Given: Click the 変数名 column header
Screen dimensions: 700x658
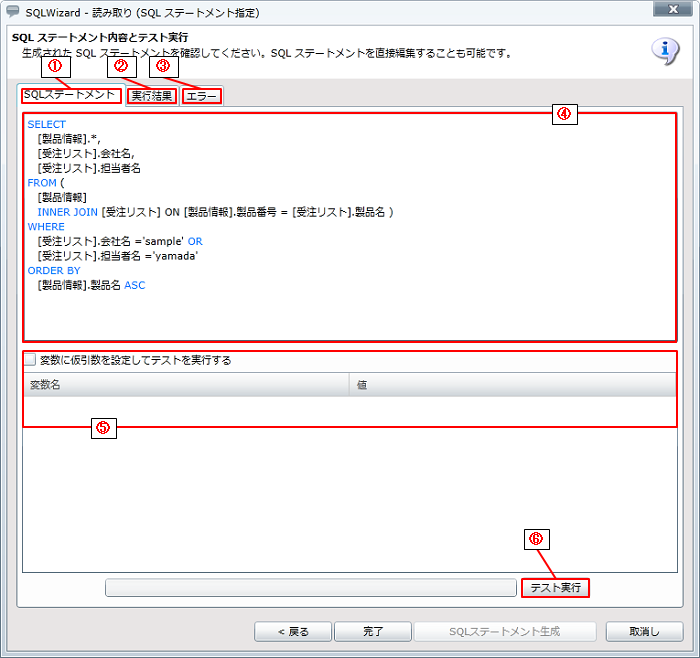Looking at the screenshot, I should pyautogui.click(x=186, y=385).
